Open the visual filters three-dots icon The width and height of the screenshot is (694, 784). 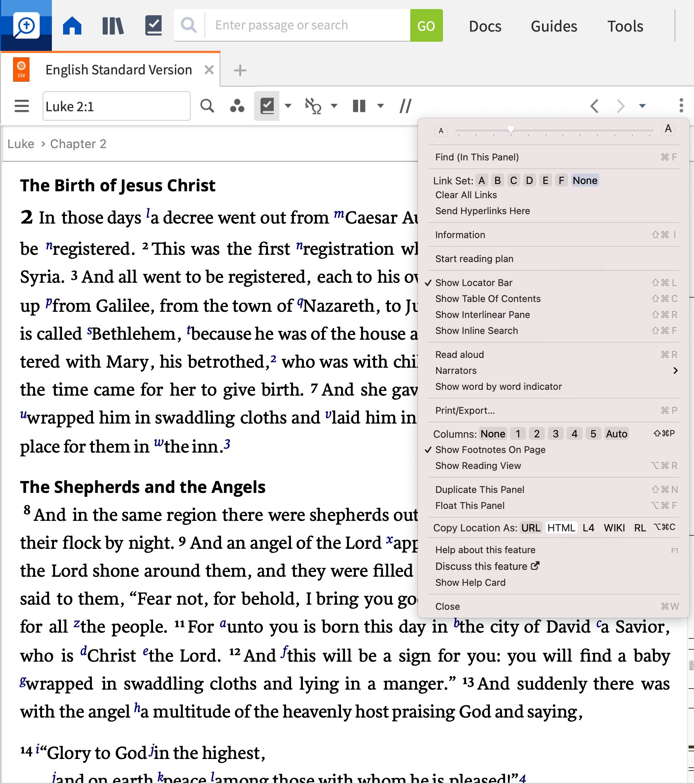pos(237,106)
